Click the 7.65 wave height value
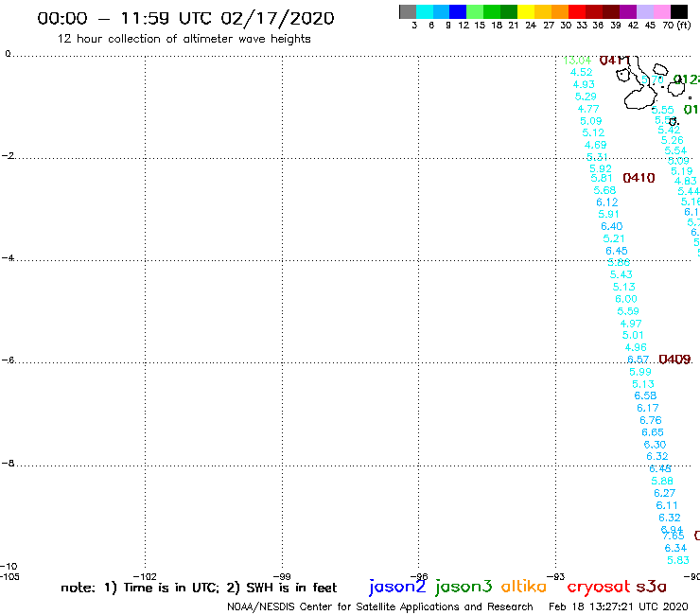Image resolution: width=700 pixels, height=615 pixels. click(x=674, y=536)
